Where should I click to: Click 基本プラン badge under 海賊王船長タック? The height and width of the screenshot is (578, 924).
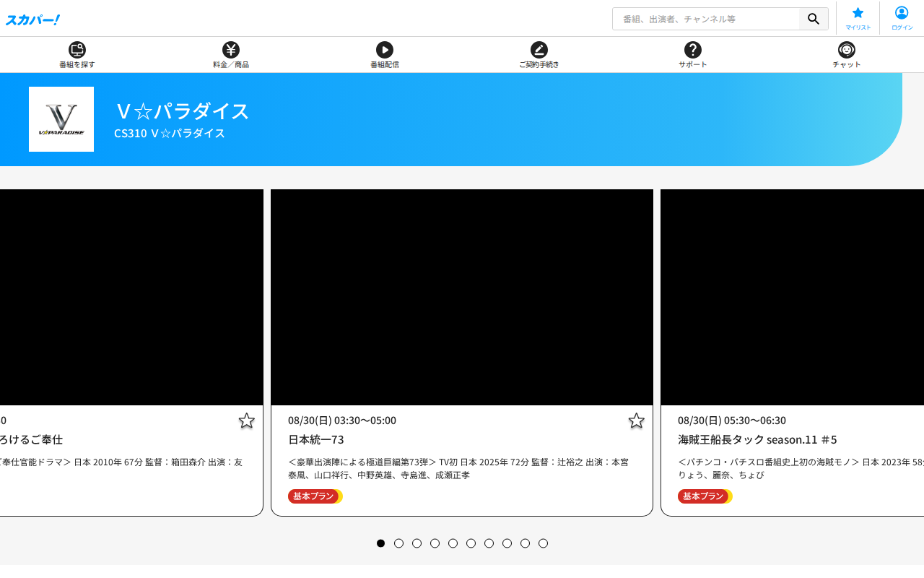(705, 496)
